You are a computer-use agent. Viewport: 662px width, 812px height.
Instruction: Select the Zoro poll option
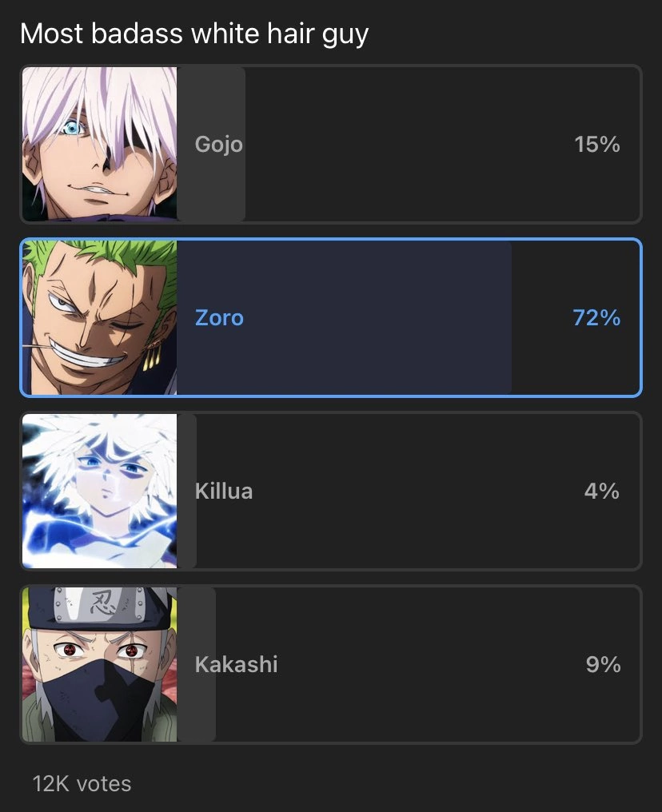pyautogui.click(x=331, y=317)
